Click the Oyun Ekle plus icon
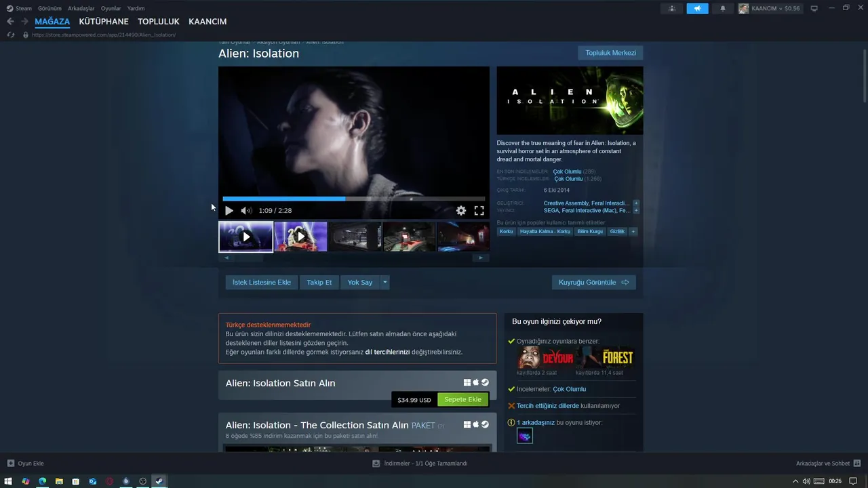This screenshot has width=868, height=488. [x=10, y=464]
